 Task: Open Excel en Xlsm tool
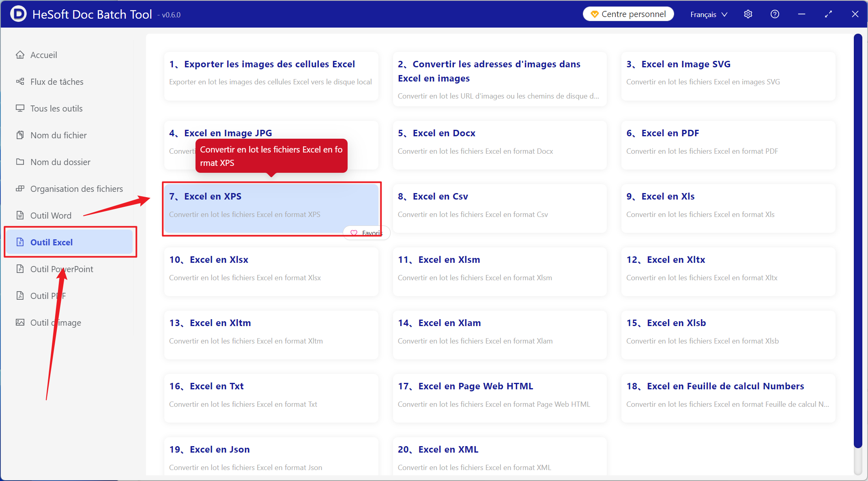[499, 271]
